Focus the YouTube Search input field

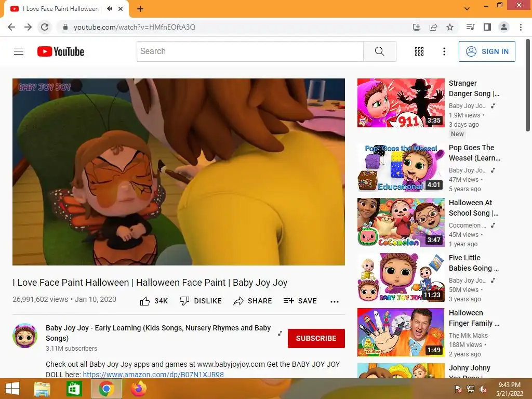[x=250, y=51]
